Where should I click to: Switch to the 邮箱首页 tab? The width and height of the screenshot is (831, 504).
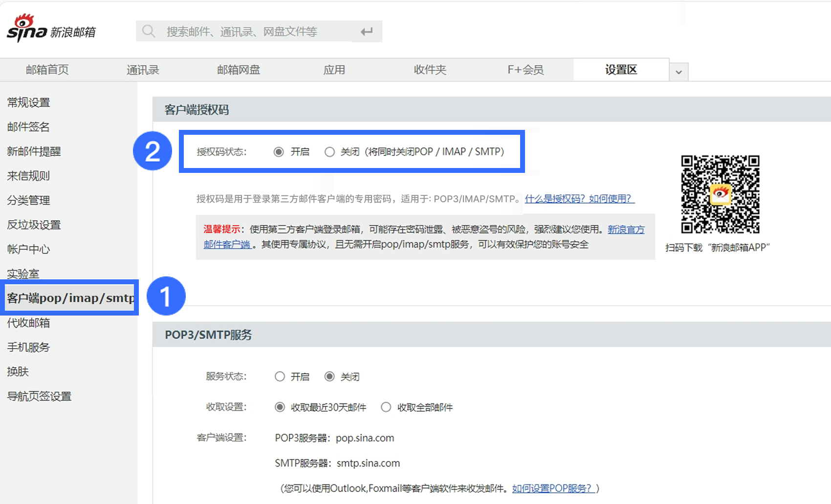pos(47,70)
